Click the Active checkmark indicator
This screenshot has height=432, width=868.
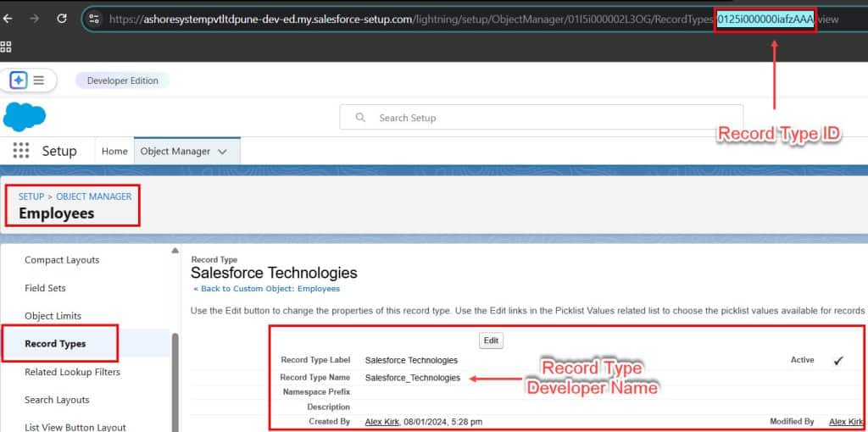coord(838,361)
